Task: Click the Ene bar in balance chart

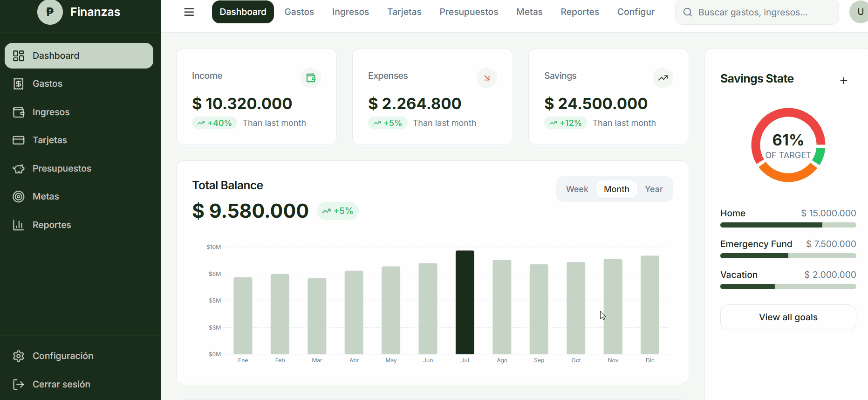Action: pos(243,316)
